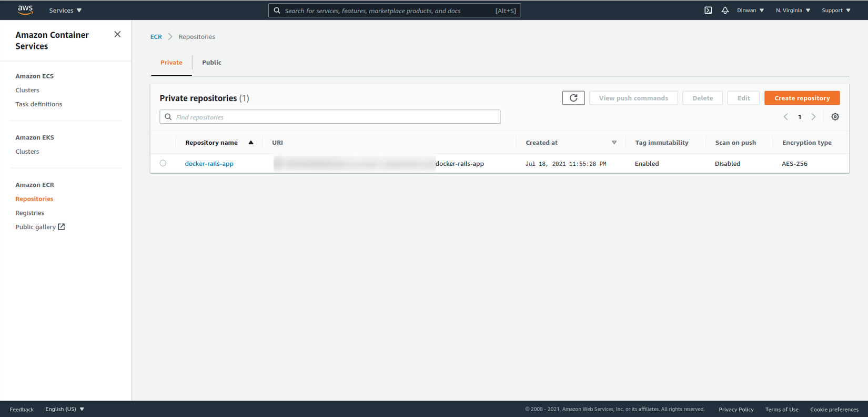The width and height of the screenshot is (868, 417).
Task: Focus the AWS services search bar
Action: (x=395, y=11)
